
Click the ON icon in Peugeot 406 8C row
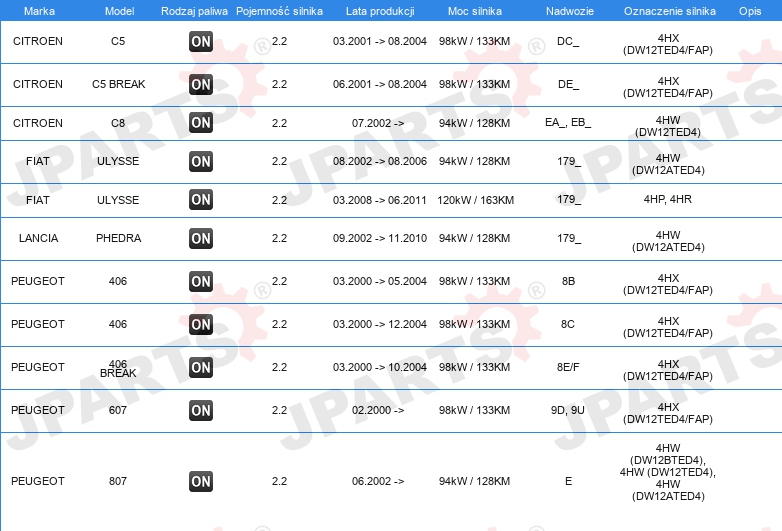(201, 325)
